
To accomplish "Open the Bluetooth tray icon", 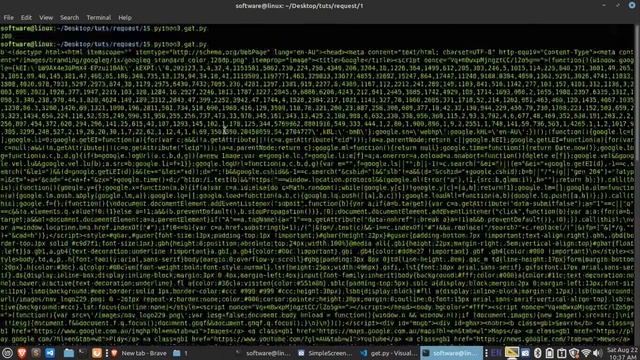I will tap(538, 353).
